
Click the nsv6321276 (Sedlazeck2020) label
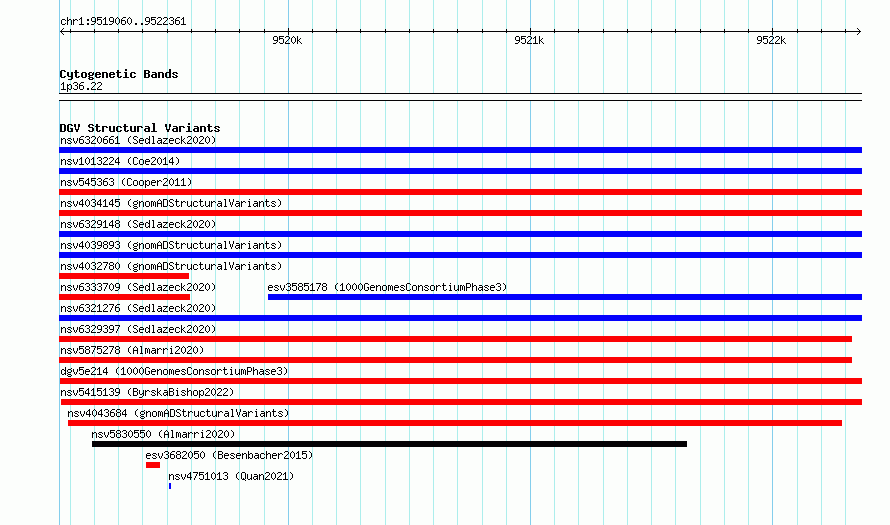click(x=138, y=308)
